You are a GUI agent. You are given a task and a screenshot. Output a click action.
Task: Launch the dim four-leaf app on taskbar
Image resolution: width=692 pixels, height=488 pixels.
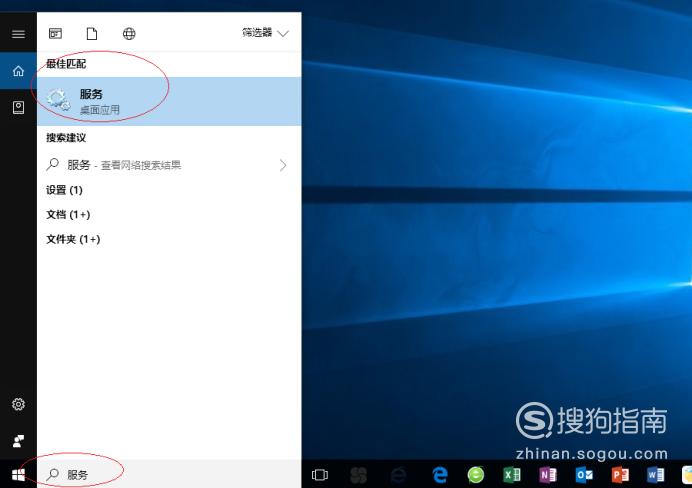click(358, 475)
